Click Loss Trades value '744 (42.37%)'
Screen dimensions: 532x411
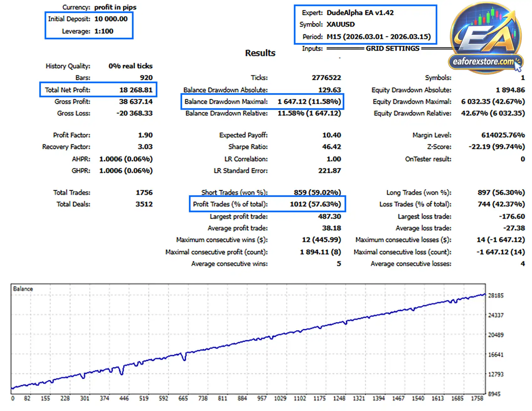pos(501,204)
